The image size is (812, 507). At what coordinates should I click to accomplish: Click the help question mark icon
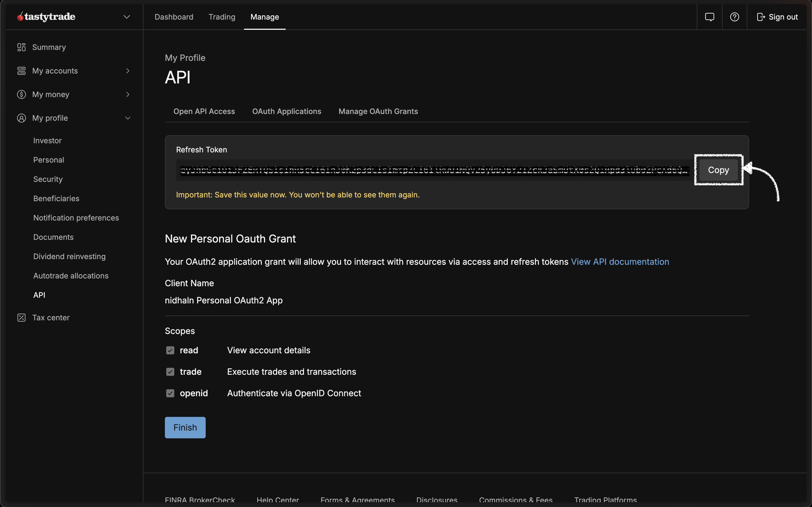pos(734,16)
